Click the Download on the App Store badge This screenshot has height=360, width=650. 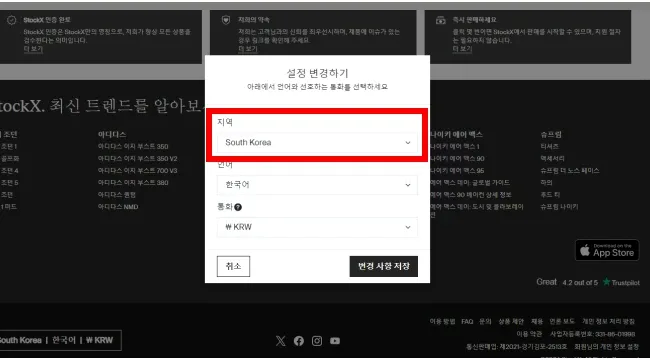[607, 250]
